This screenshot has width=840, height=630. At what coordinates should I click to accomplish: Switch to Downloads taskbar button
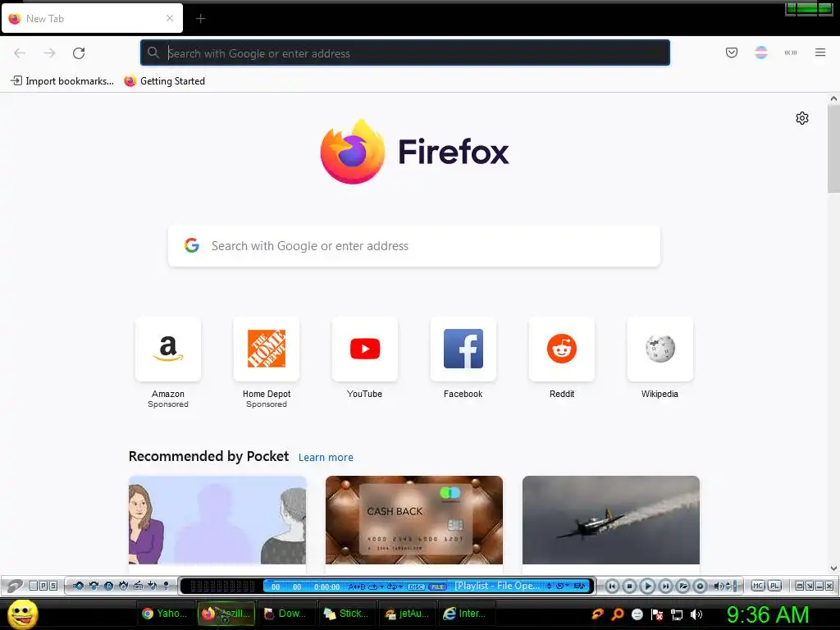(x=286, y=614)
